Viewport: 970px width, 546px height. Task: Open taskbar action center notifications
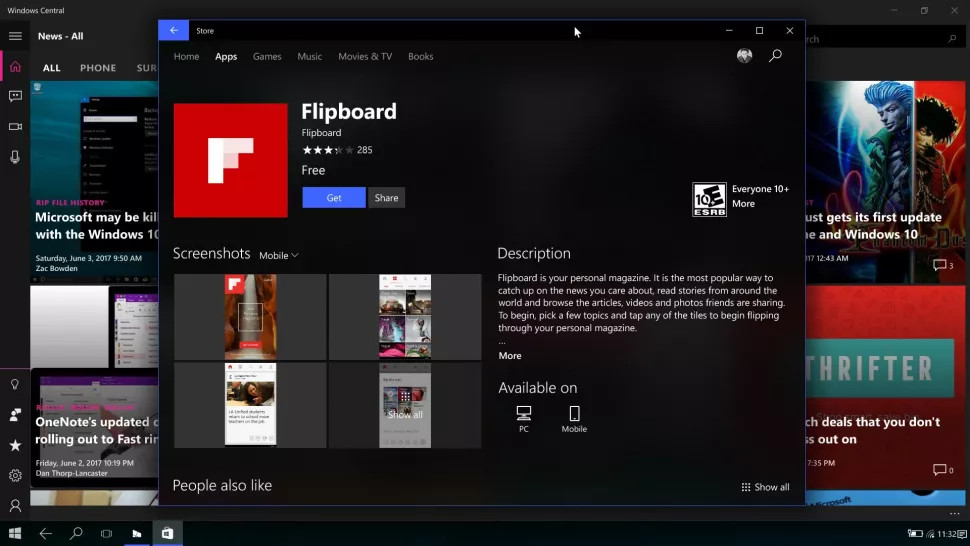point(963,534)
